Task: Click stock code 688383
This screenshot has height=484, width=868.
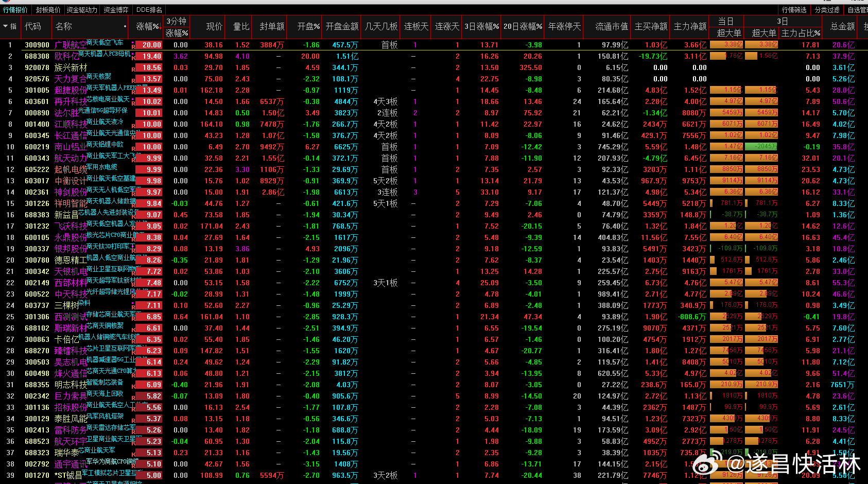Action: pos(37,215)
